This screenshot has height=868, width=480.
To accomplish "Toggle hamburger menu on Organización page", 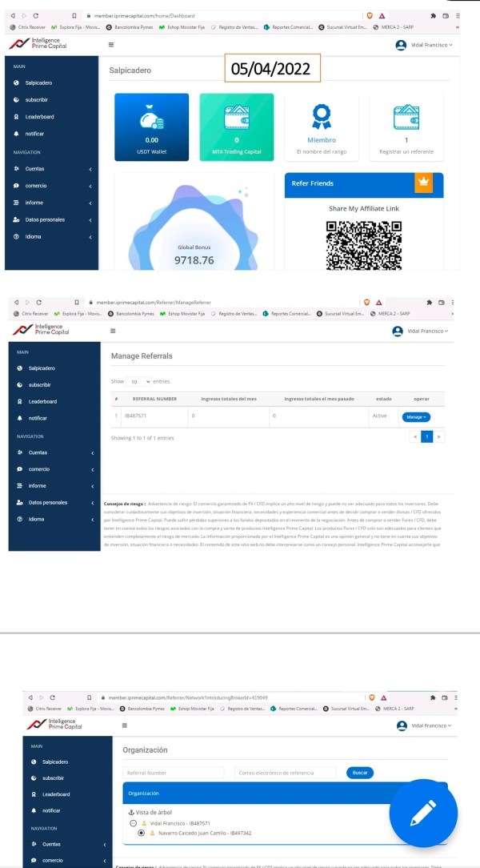I will click(125, 725).
